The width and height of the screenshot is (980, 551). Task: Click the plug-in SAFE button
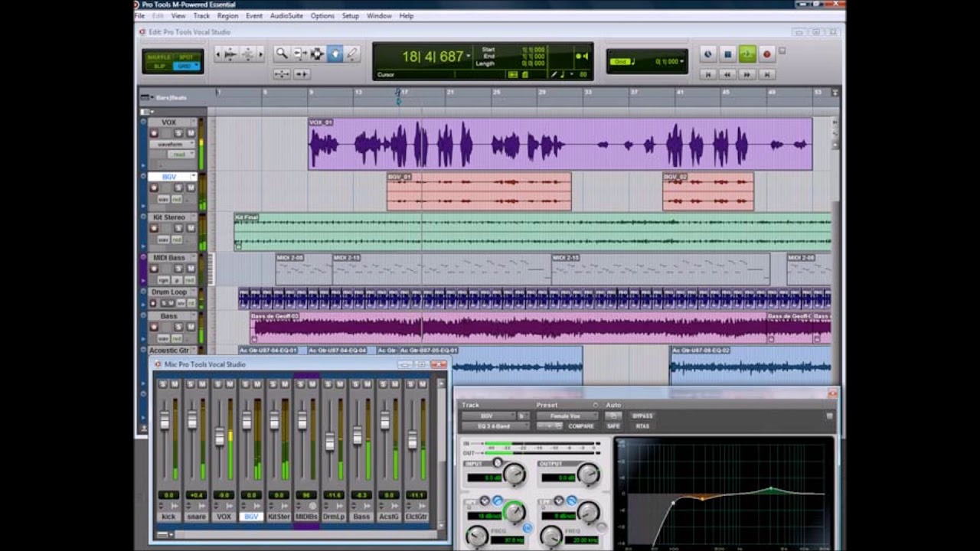pyautogui.click(x=613, y=426)
